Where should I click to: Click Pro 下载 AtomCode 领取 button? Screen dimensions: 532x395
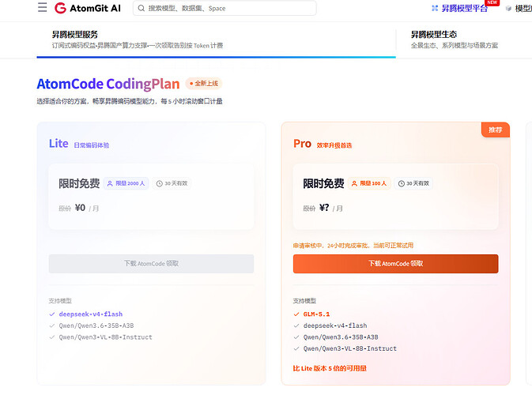(x=395, y=264)
